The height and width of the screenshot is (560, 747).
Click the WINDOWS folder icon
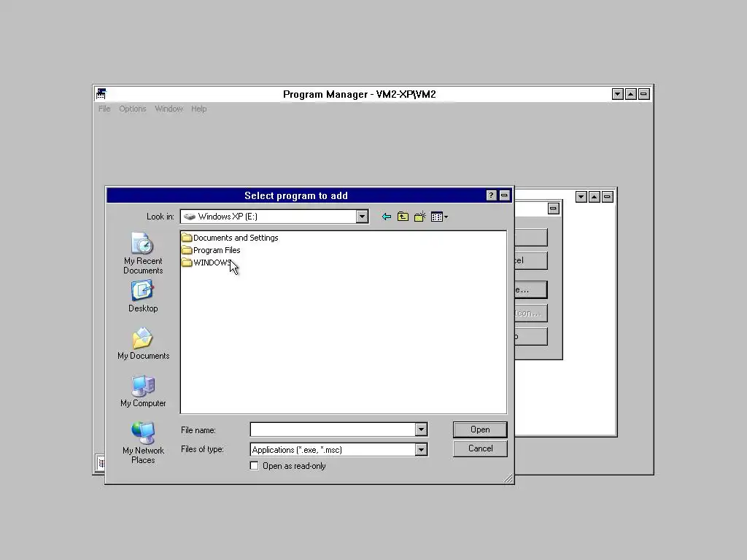187,262
